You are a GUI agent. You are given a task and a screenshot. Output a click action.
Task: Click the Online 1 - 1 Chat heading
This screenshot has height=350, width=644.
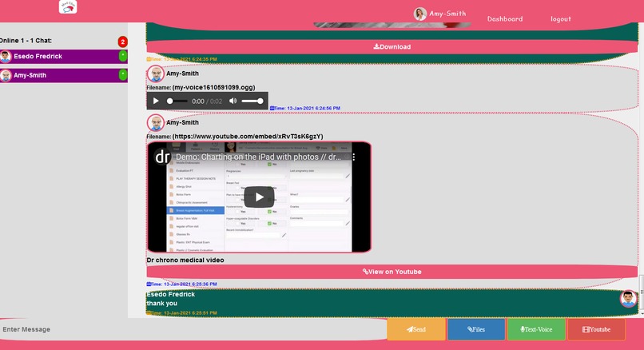click(26, 41)
